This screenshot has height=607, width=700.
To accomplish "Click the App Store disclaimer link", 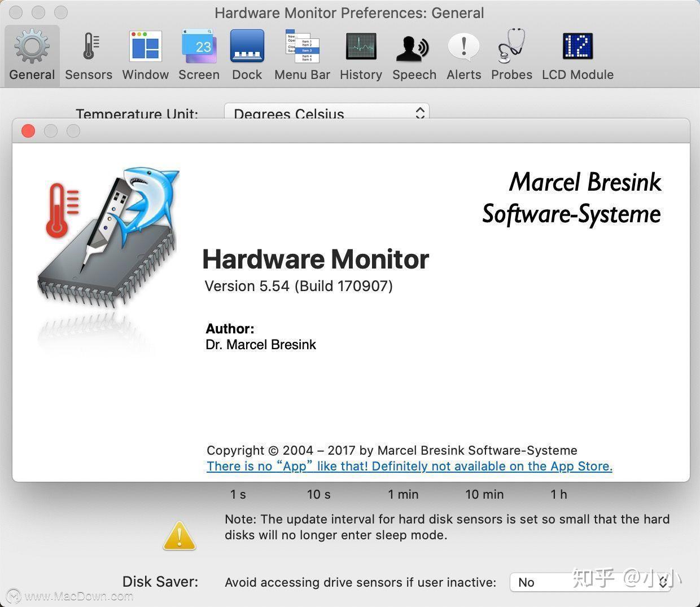I will point(409,466).
